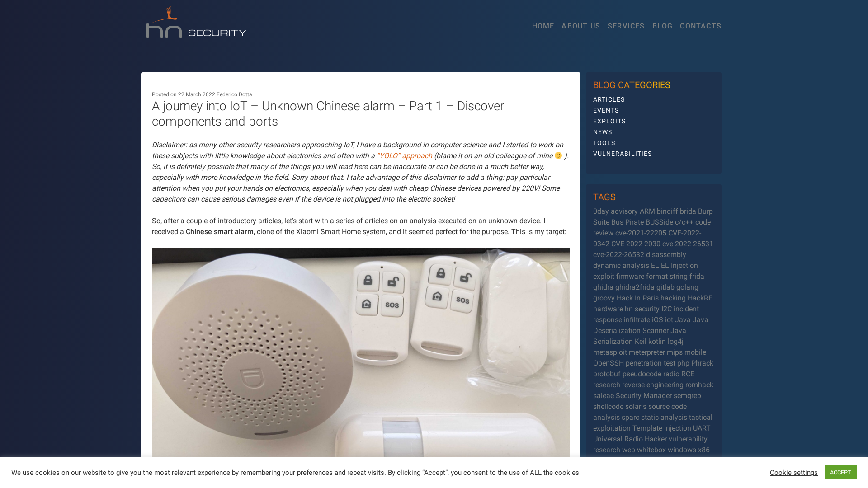The image size is (868, 488).
Task: Accept cookie consent button
Action: coord(840,473)
